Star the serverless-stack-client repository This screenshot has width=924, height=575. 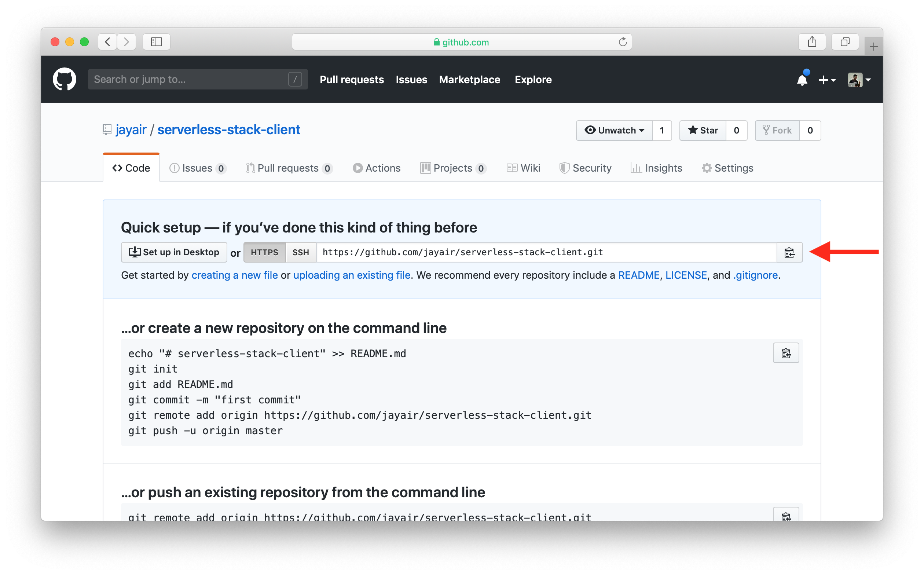pos(703,131)
